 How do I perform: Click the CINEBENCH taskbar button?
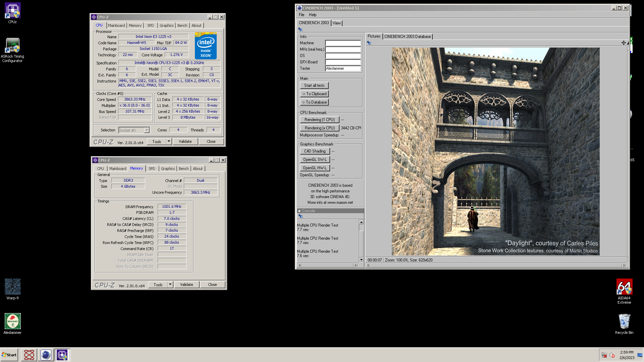coord(46,355)
